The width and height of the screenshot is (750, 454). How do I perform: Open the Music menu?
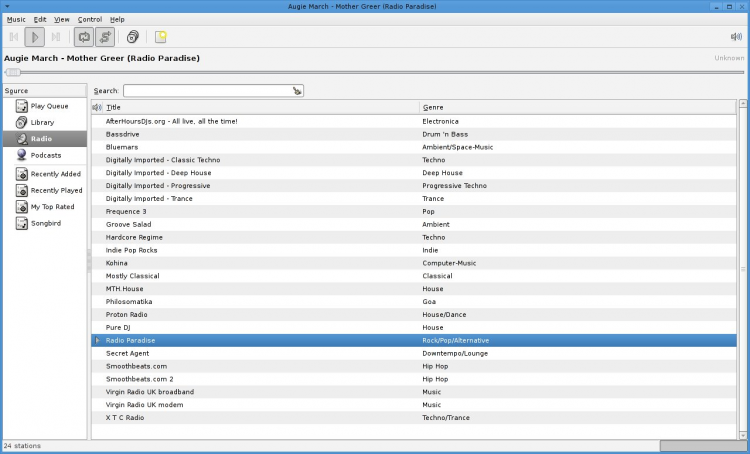pyautogui.click(x=16, y=20)
